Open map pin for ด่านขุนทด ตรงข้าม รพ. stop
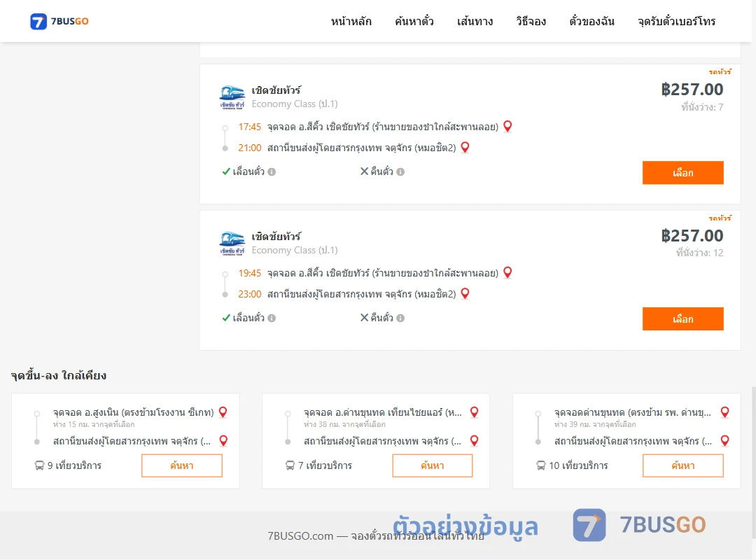Screen dimensions: 756x560 point(724,412)
